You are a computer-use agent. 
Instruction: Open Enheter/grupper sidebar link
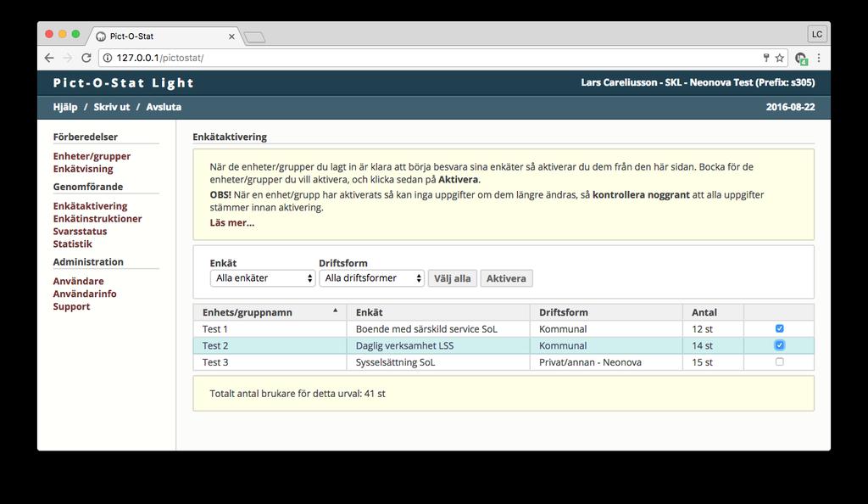[92, 156]
